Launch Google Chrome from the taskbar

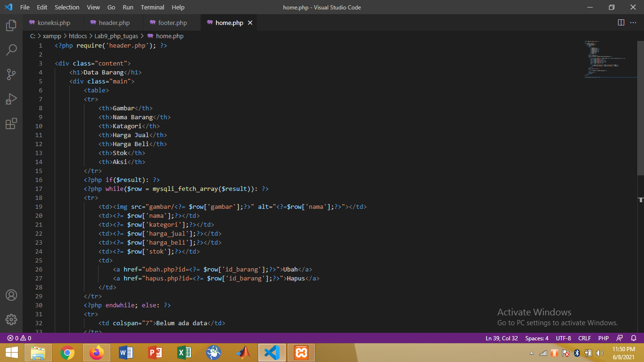67,353
